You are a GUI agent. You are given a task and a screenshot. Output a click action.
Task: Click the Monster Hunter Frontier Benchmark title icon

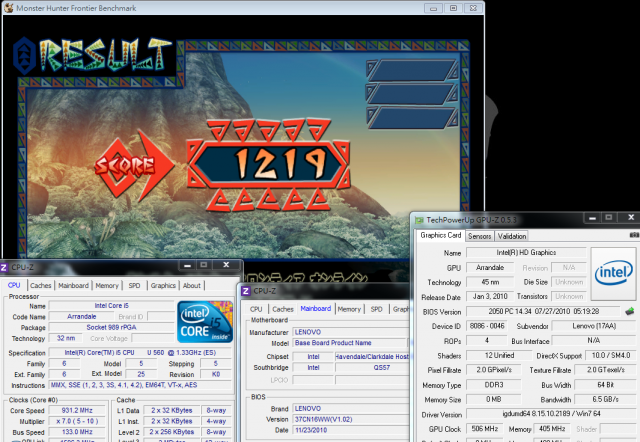pos(8,8)
